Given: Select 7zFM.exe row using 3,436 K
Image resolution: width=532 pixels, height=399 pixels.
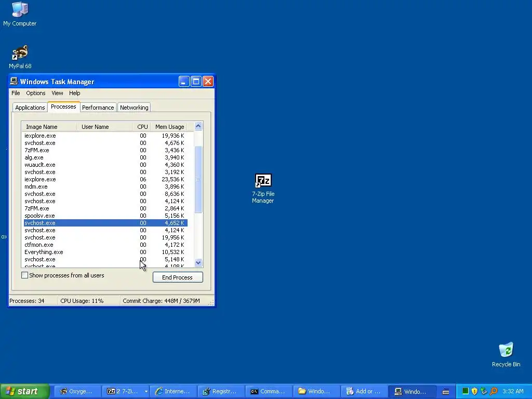Looking at the screenshot, I should pos(105,150).
